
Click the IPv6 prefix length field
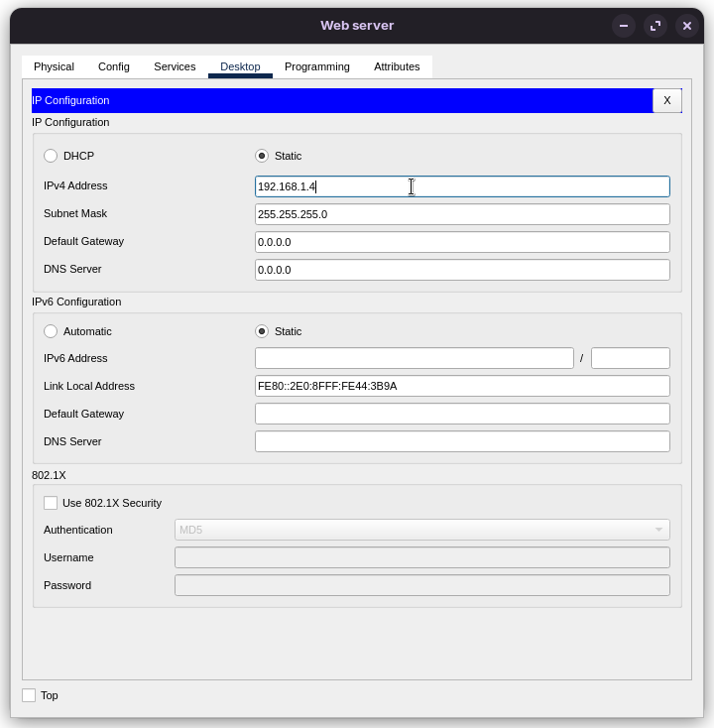tap(631, 358)
